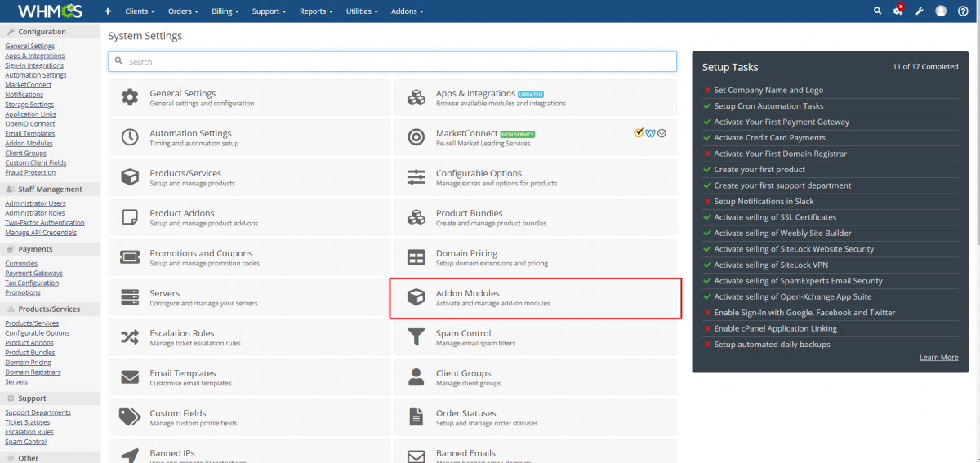The image size is (980, 463).
Task: Open the Support menu in navbar
Action: (269, 11)
